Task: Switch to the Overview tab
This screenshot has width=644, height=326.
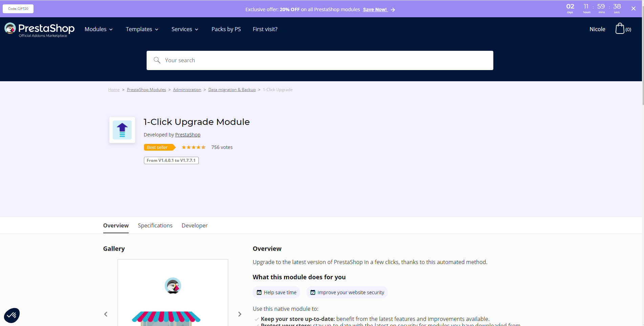Action: pyautogui.click(x=116, y=225)
